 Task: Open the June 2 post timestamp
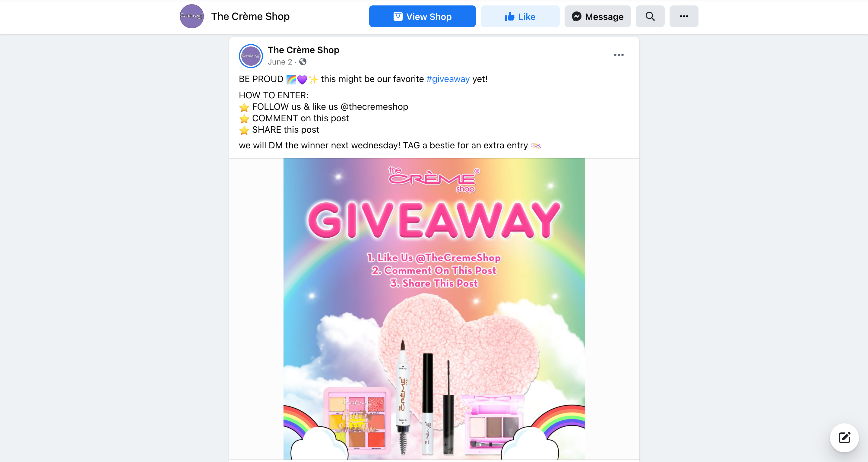pos(280,62)
